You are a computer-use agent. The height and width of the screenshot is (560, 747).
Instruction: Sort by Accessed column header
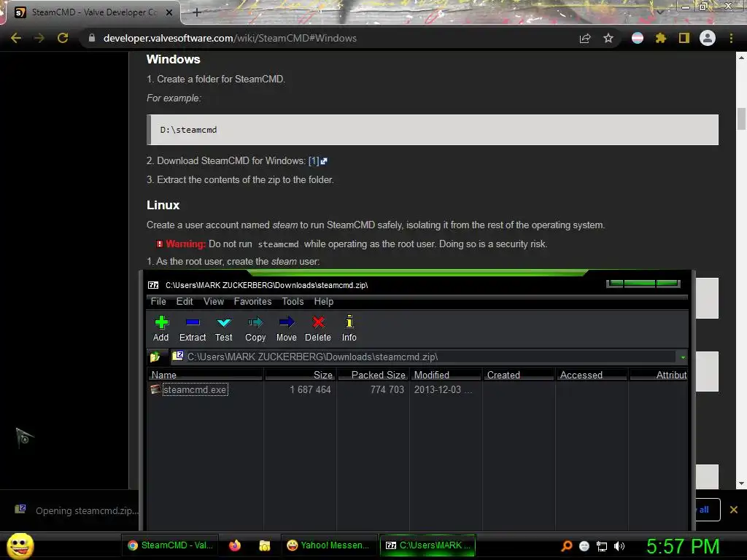pyautogui.click(x=592, y=376)
